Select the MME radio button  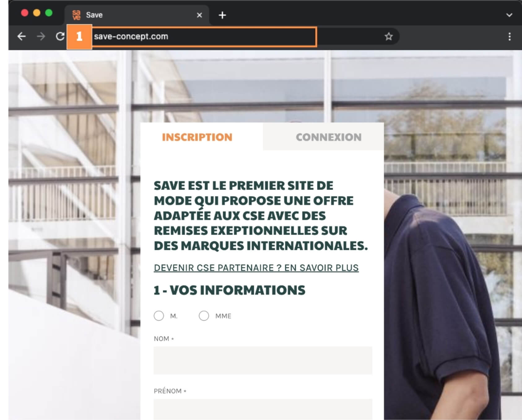coord(204,316)
